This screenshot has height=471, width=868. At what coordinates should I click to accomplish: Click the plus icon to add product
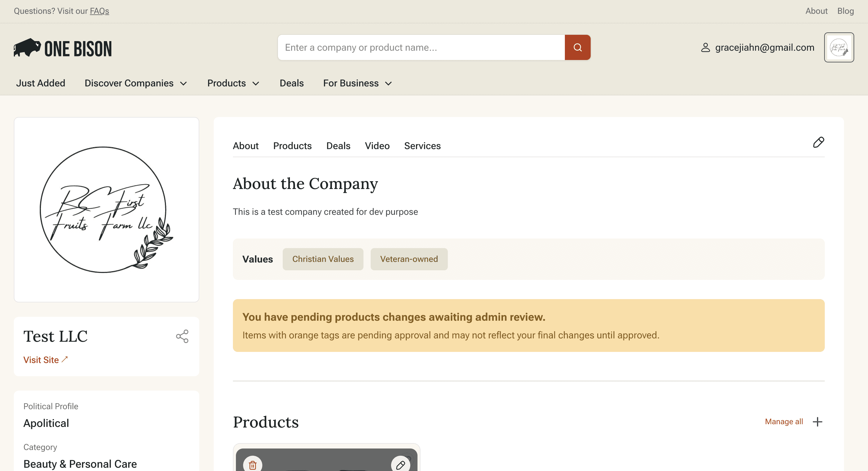pos(818,422)
